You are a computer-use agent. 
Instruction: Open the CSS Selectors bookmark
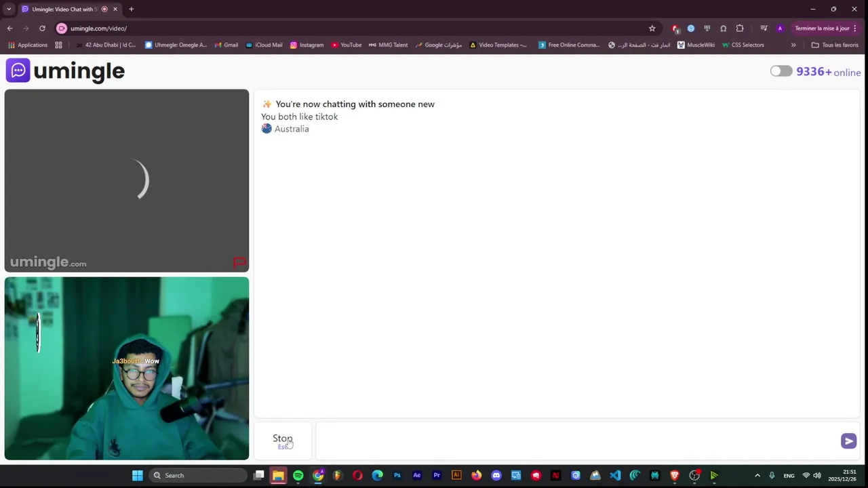743,45
